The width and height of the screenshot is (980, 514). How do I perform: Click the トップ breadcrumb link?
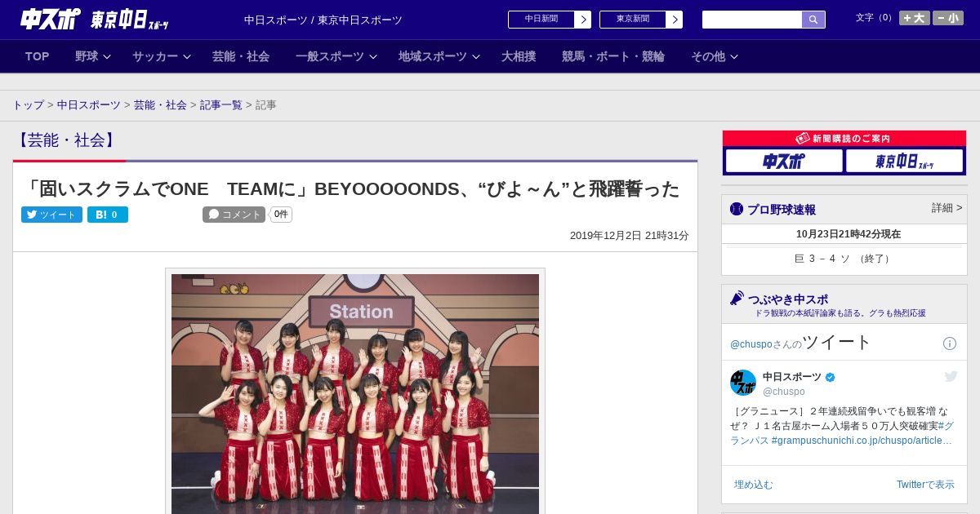[28, 105]
